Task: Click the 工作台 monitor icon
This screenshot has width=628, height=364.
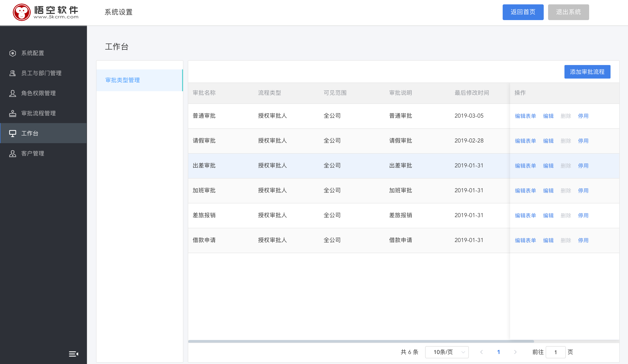Action: pos(12,134)
